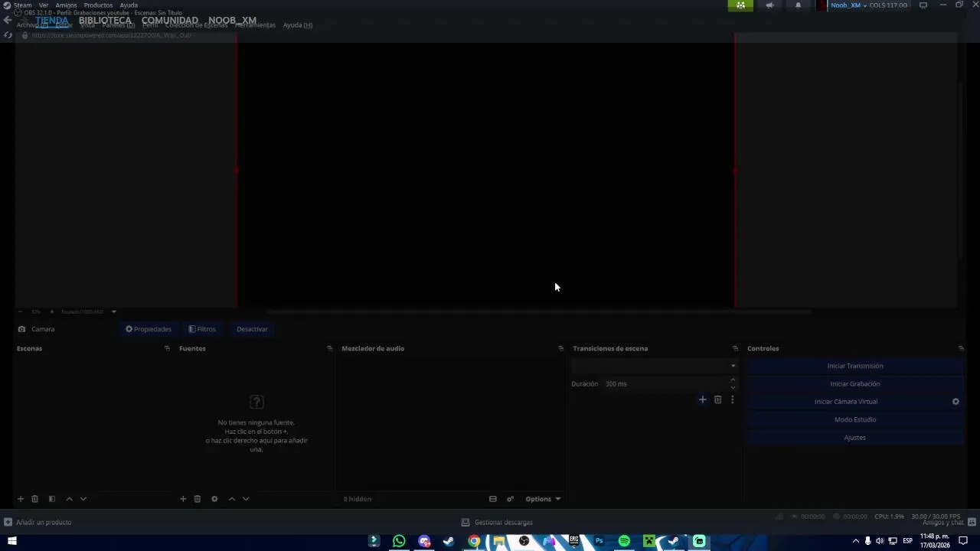980x551 pixels.
Task: Click Añadir un producto link
Action: (x=38, y=523)
